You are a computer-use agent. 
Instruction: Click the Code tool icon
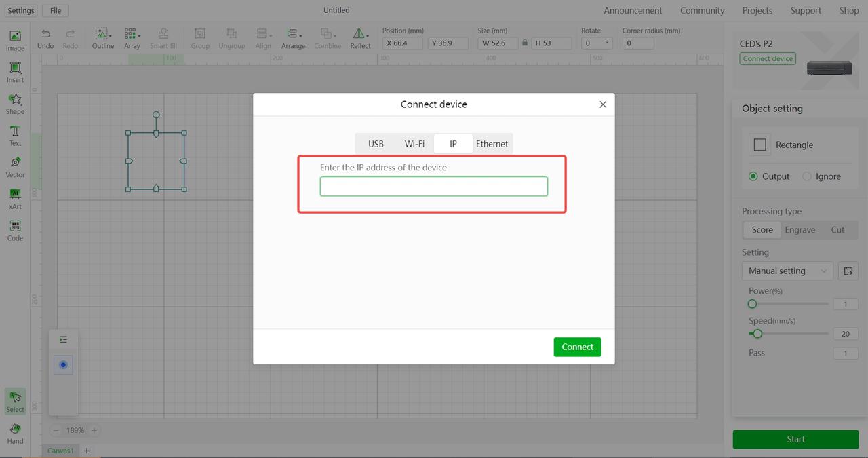[15, 229]
